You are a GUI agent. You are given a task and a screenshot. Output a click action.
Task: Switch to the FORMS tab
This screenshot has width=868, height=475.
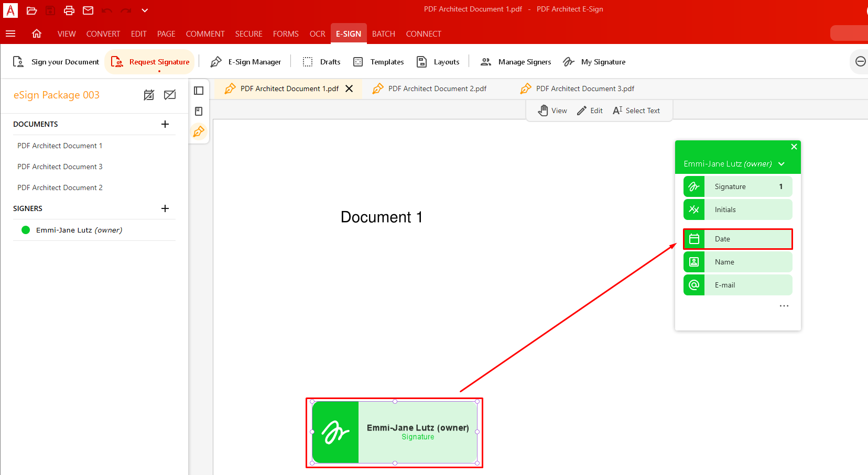pyautogui.click(x=286, y=34)
